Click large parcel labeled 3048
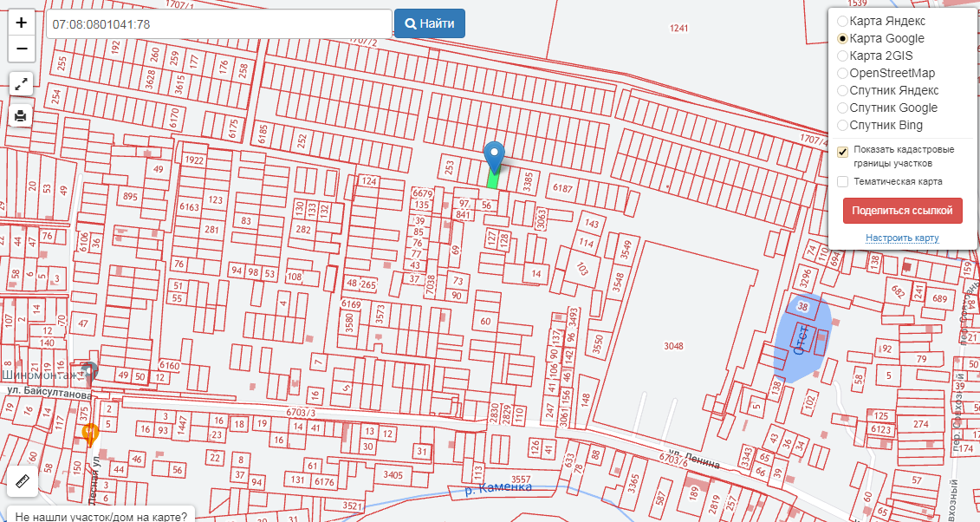Image resolution: width=980 pixels, height=522 pixels. [x=673, y=346]
